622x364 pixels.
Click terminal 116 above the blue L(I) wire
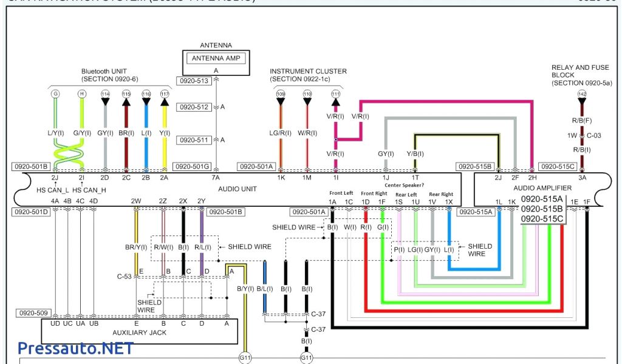(146, 94)
